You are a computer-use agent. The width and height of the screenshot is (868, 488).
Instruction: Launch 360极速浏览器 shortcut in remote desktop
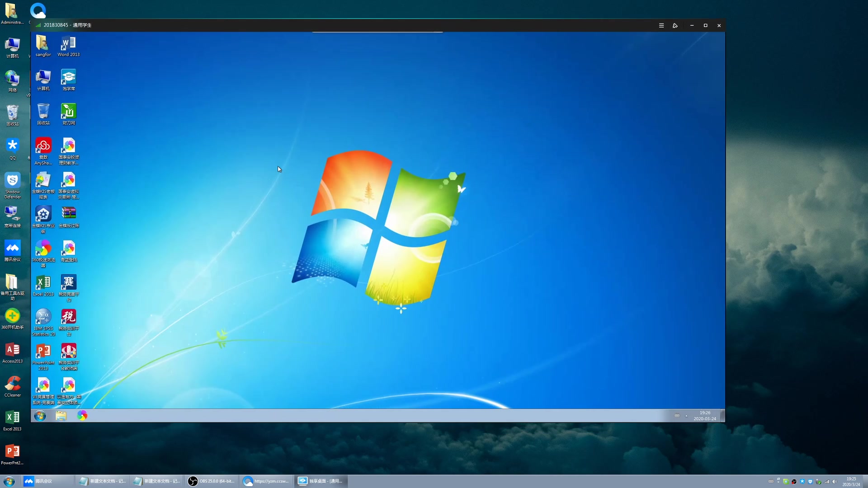(43, 254)
